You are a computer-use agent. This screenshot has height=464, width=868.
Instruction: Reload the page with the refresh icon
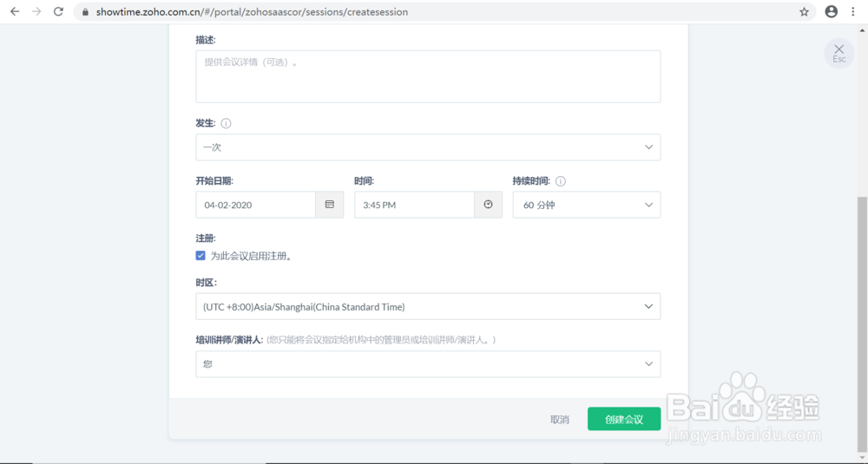58,11
